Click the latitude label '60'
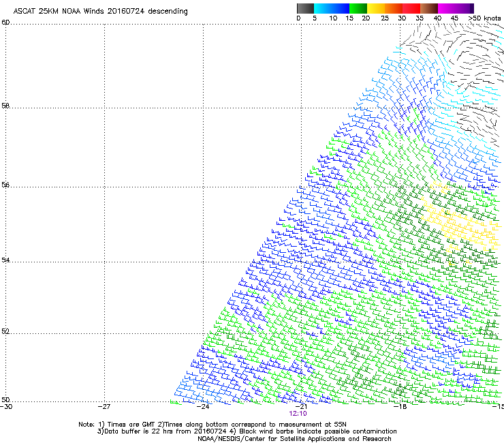 tap(5, 22)
